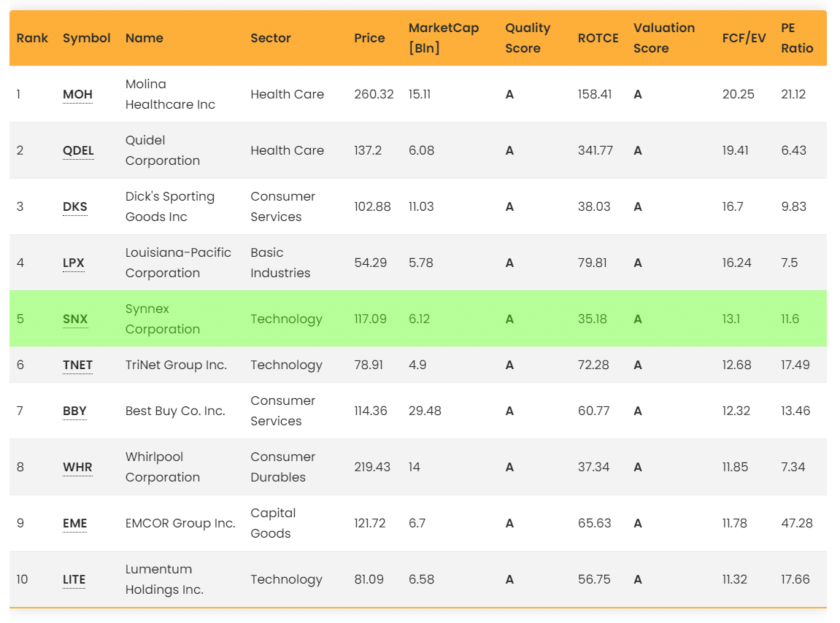The width and height of the screenshot is (840, 623).
Task: Click the price value 54.29
Action: [x=371, y=263]
